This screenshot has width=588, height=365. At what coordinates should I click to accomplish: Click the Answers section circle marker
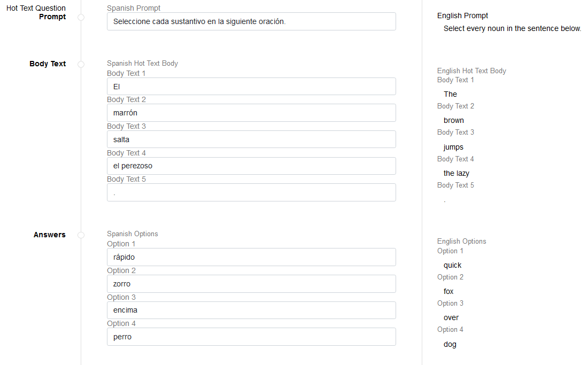pos(81,235)
